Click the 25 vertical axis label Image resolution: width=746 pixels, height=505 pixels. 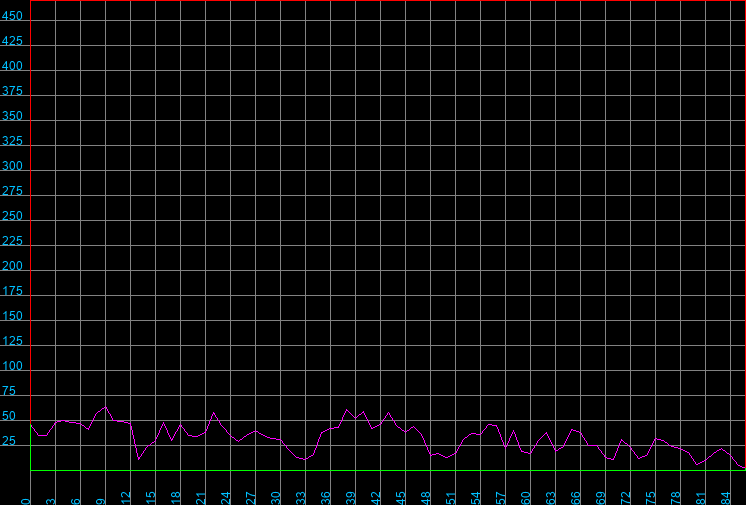[9, 441]
